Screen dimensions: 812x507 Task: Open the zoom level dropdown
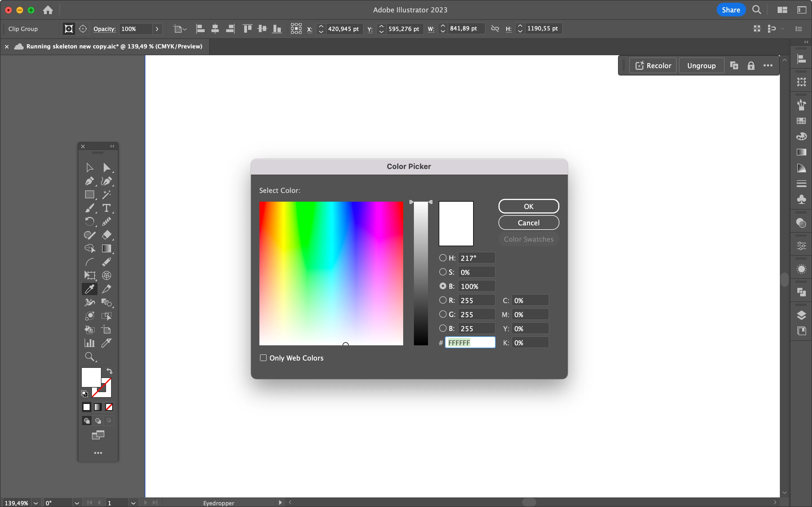click(x=36, y=503)
